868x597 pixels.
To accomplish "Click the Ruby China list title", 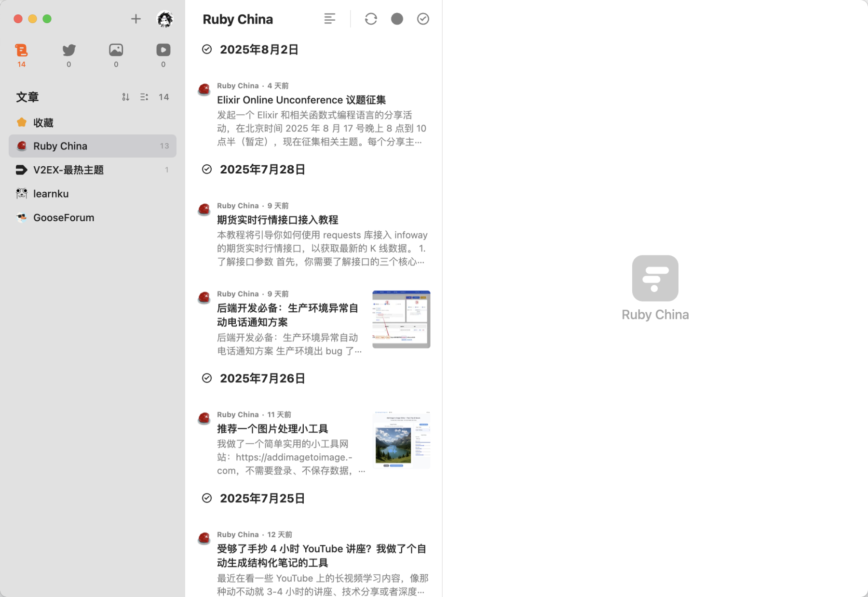I will (238, 19).
